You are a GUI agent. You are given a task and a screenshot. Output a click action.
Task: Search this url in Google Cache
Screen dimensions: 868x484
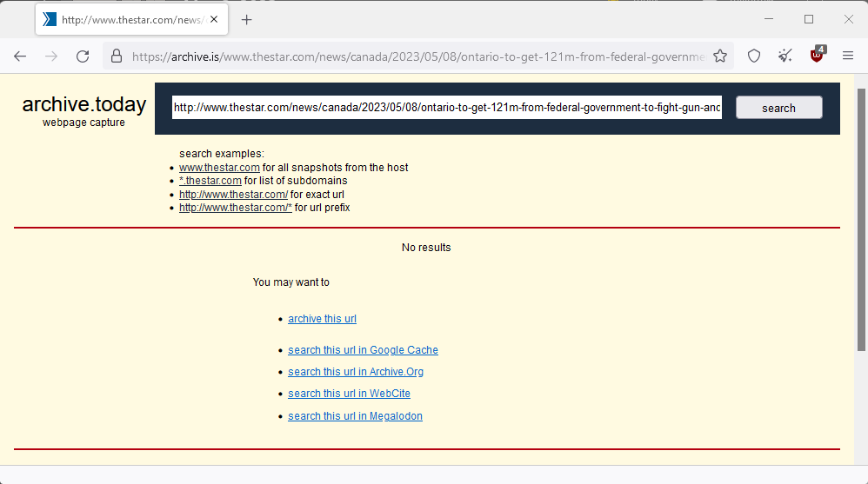364,350
